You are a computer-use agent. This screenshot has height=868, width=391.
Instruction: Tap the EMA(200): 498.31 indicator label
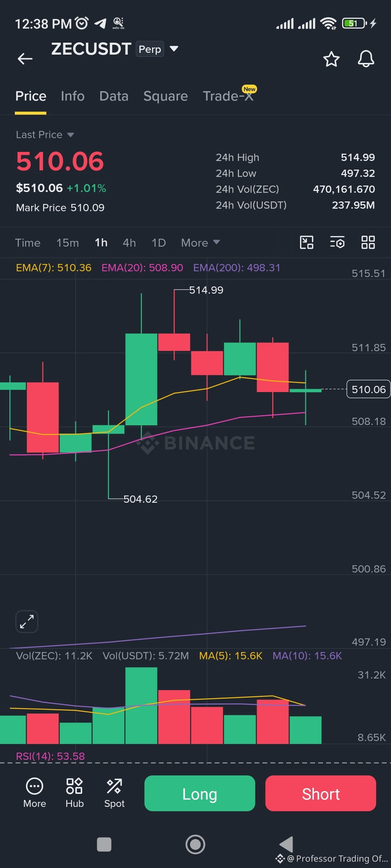pos(237,268)
